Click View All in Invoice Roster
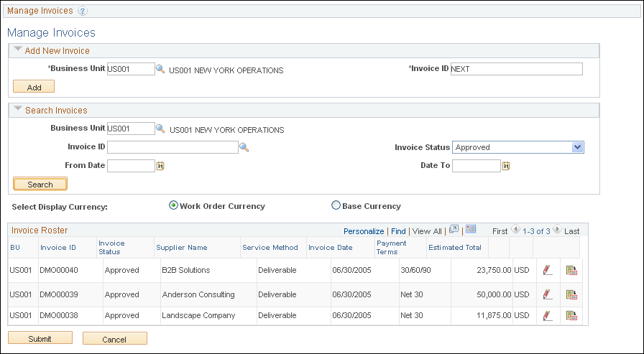The height and width of the screenshot is (354, 644). click(x=427, y=231)
